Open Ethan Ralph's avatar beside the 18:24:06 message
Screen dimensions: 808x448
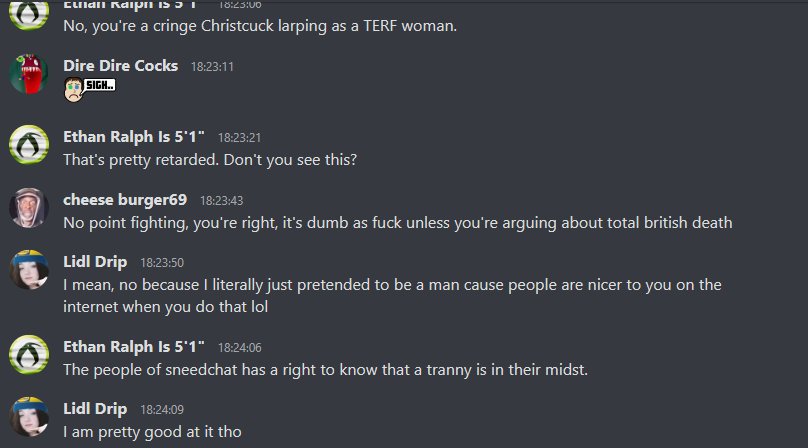pyautogui.click(x=29, y=355)
